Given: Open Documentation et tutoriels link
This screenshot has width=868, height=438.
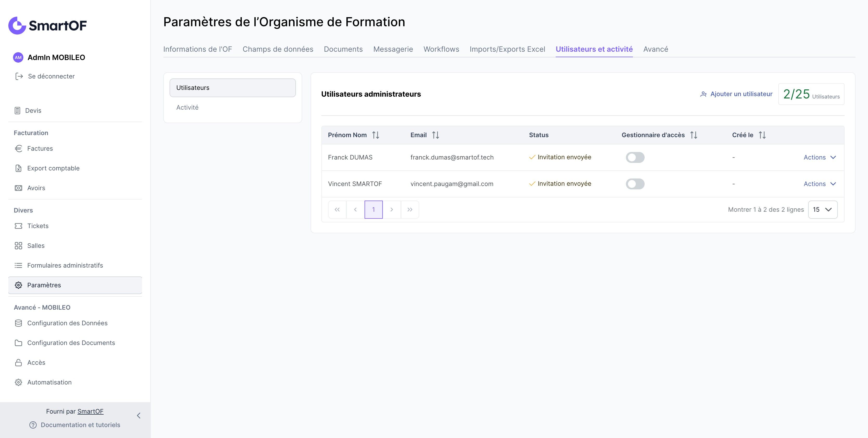Looking at the screenshot, I should 80,425.
